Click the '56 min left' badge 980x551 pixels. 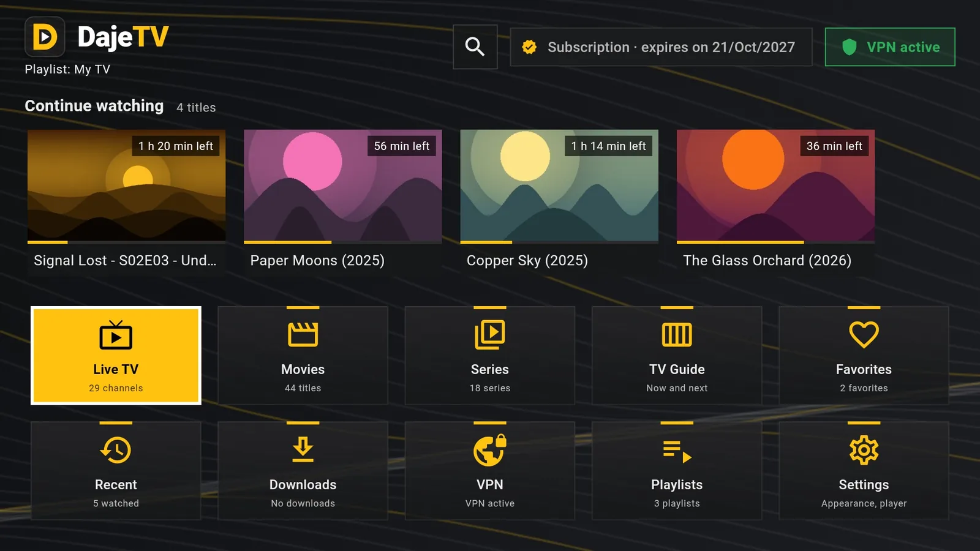pyautogui.click(x=402, y=146)
